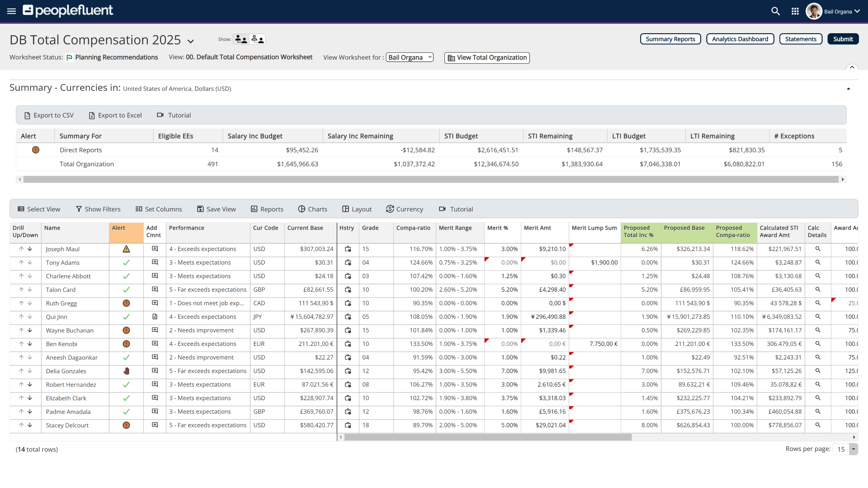The image size is (868, 488).
Task: Open the hamburger navigation menu
Action: point(12,11)
